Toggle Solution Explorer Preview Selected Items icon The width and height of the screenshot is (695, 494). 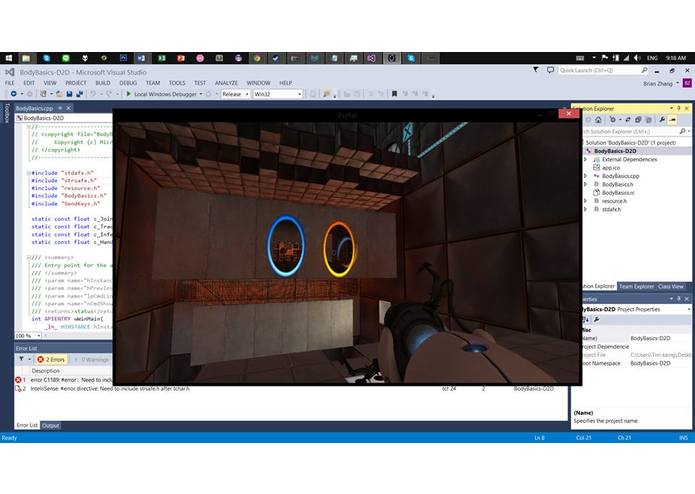point(672,120)
